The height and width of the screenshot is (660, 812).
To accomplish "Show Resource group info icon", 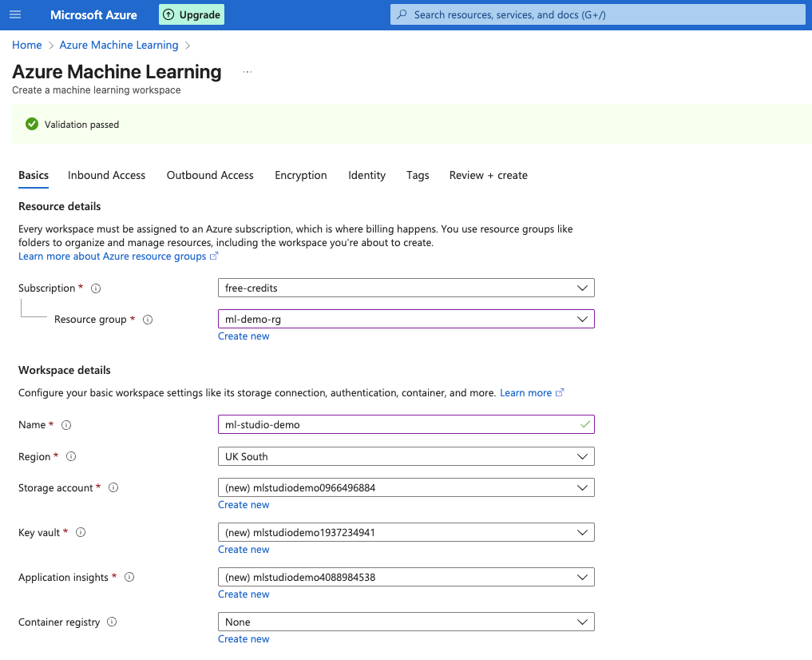I will coord(148,320).
